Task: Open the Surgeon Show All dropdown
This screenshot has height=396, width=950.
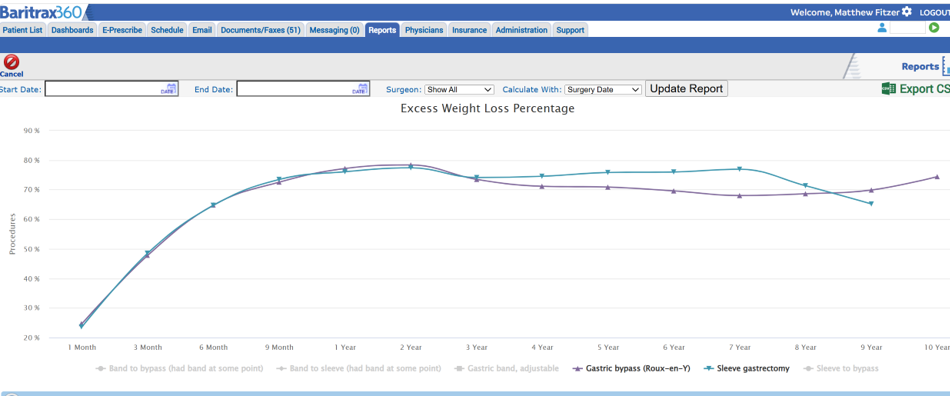Action: click(x=459, y=89)
